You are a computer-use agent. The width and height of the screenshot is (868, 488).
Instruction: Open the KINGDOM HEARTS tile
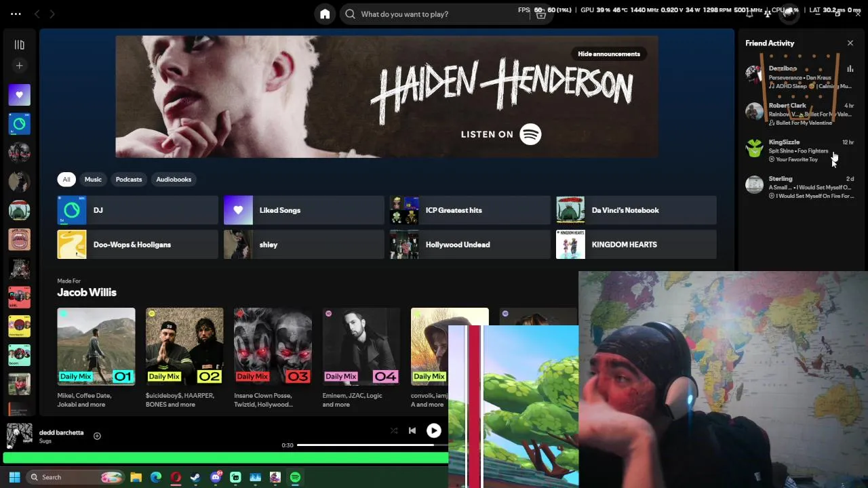[636, 245]
